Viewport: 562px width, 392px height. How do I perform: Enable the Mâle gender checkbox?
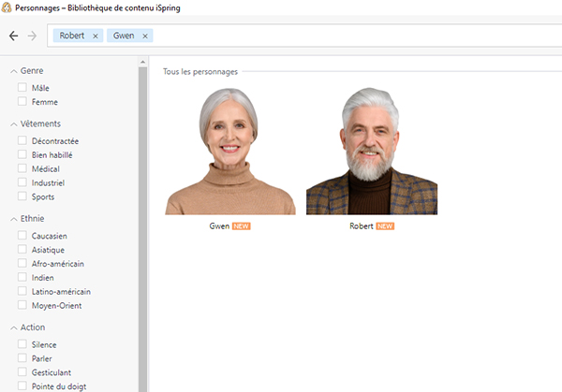[22, 87]
